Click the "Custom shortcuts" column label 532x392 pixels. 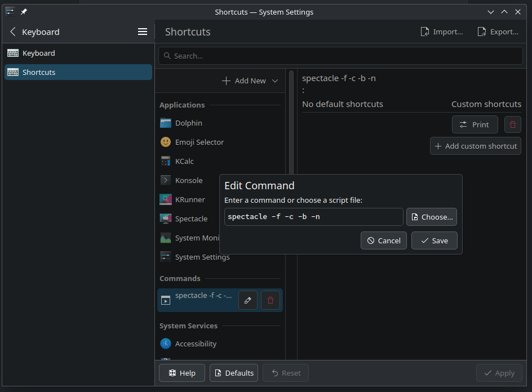point(486,104)
